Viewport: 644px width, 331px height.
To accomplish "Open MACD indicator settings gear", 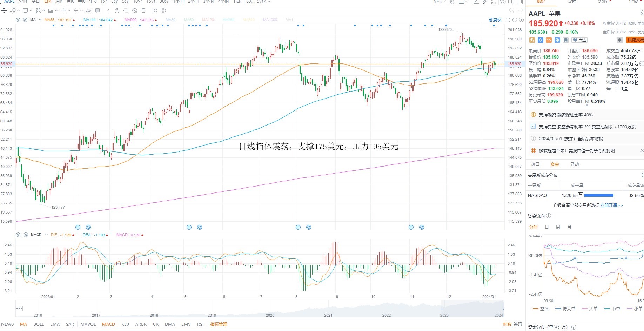I will tap(18, 235).
